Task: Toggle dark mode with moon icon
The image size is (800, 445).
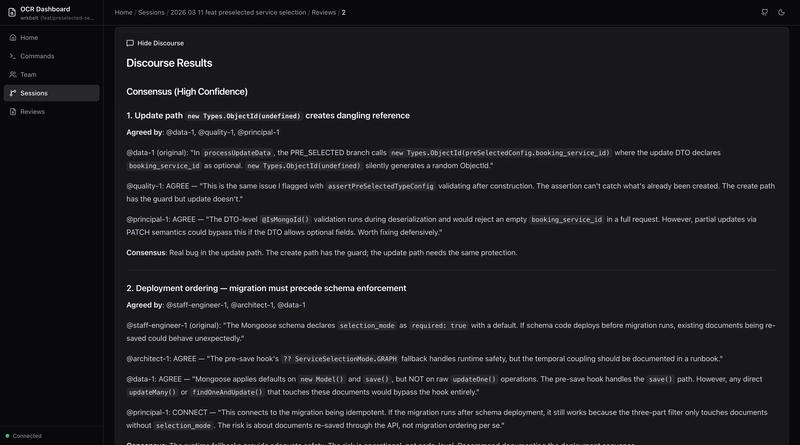Action: coord(784,12)
